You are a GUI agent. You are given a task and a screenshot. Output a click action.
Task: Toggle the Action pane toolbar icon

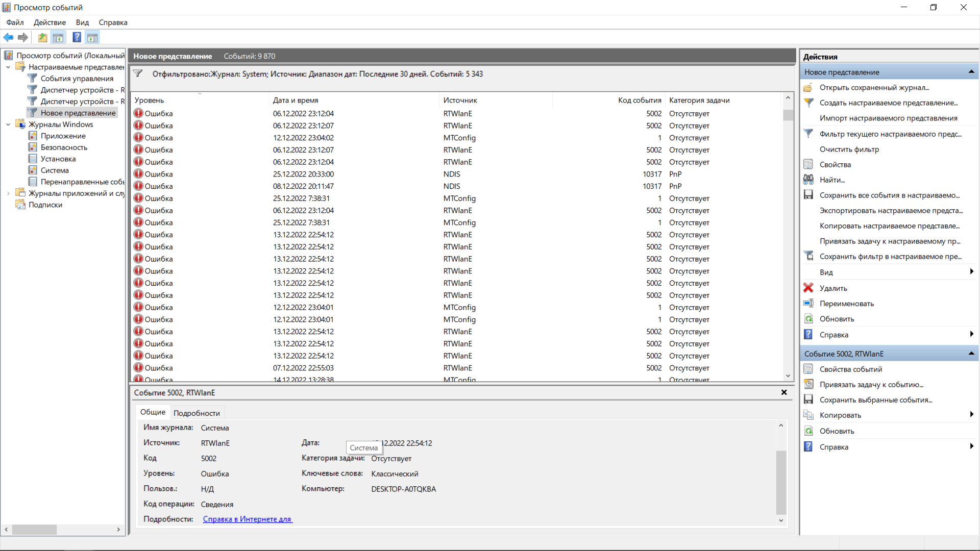92,37
